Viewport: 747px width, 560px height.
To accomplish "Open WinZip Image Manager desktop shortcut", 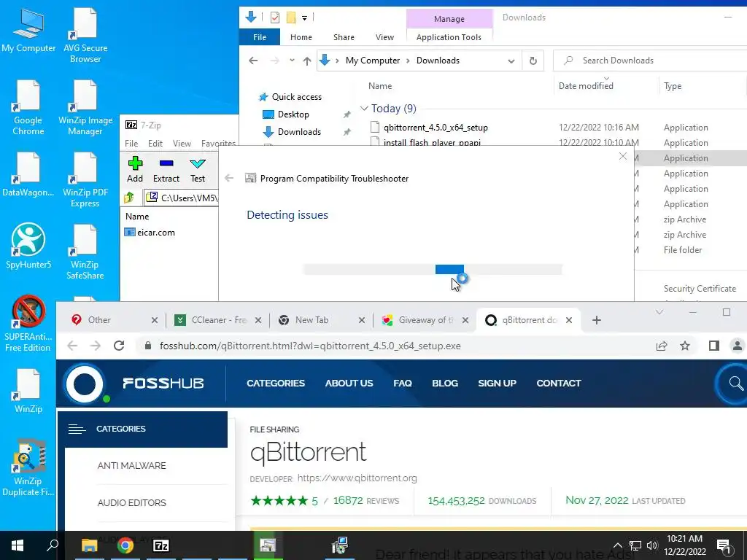I will 85,108.
